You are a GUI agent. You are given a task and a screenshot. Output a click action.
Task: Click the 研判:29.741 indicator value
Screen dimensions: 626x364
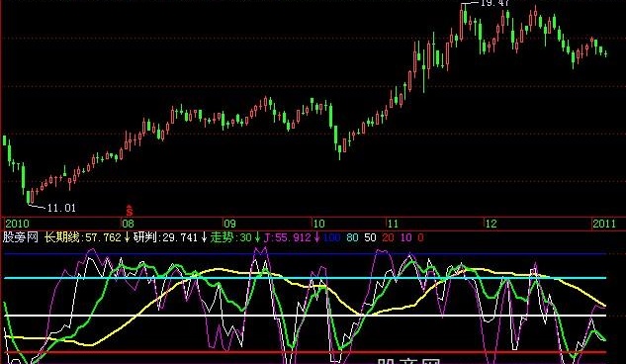(x=166, y=237)
